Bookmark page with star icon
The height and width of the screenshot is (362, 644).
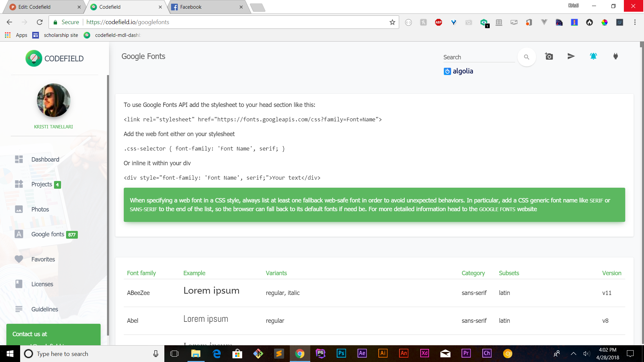tap(392, 22)
